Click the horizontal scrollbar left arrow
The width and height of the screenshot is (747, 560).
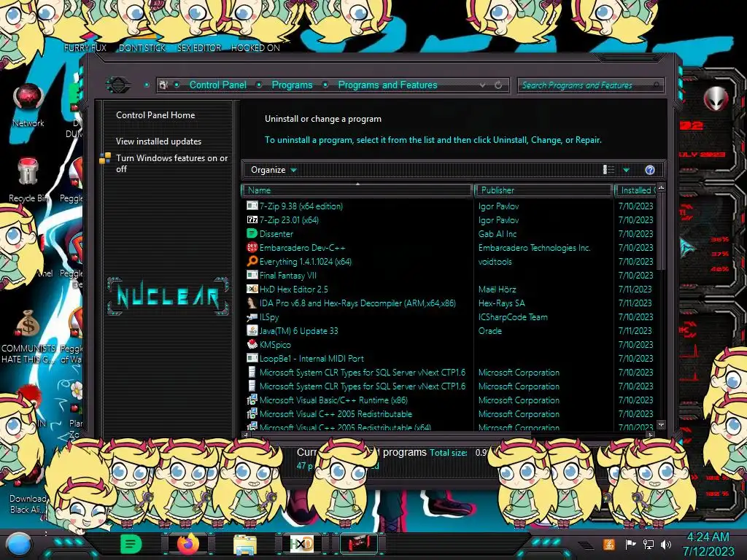coord(246,435)
